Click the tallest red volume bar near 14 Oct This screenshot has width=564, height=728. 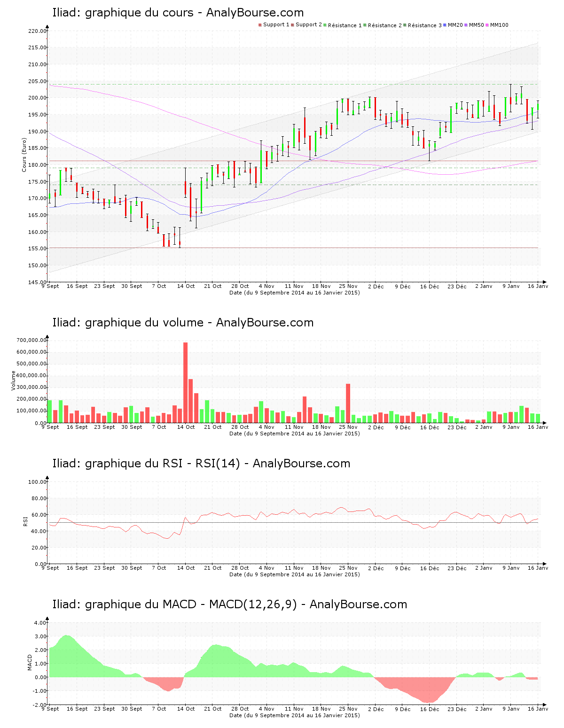point(185,382)
